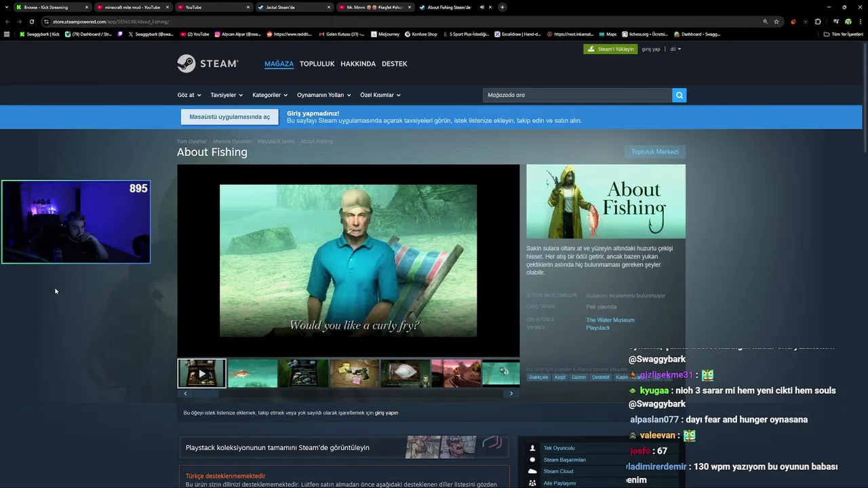Open the browser extensions puzzle icon
868x488 pixels.
pos(818,22)
